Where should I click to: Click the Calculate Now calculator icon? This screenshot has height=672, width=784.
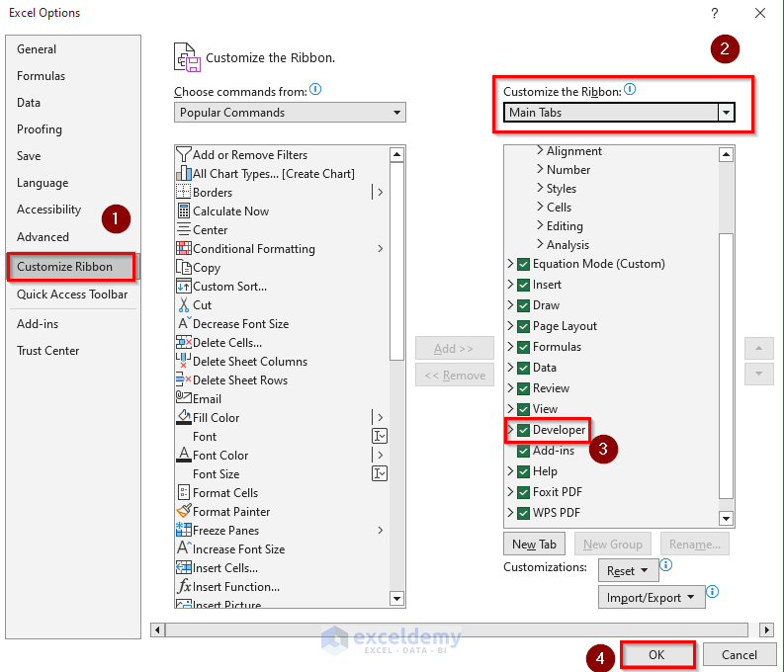(x=184, y=210)
